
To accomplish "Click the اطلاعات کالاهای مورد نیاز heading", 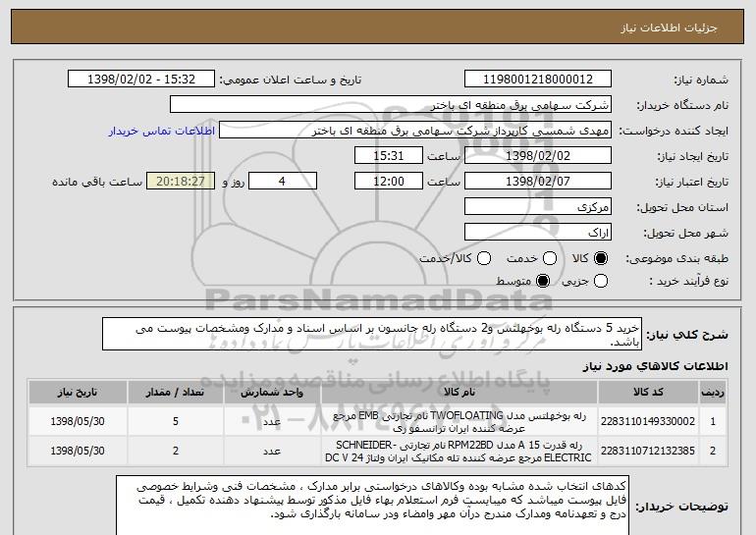I will click(x=655, y=366).
